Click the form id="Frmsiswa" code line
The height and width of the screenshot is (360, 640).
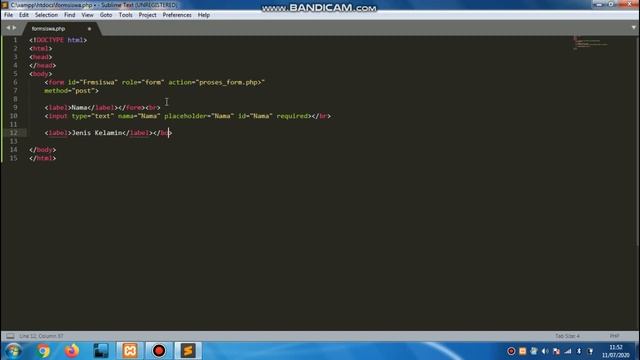(155, 82)
